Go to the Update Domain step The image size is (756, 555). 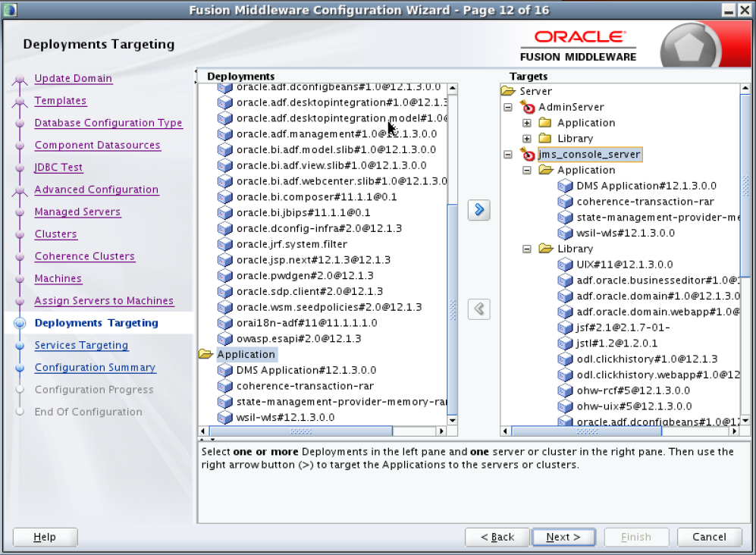pyautogui.click(x=74, y=78)
